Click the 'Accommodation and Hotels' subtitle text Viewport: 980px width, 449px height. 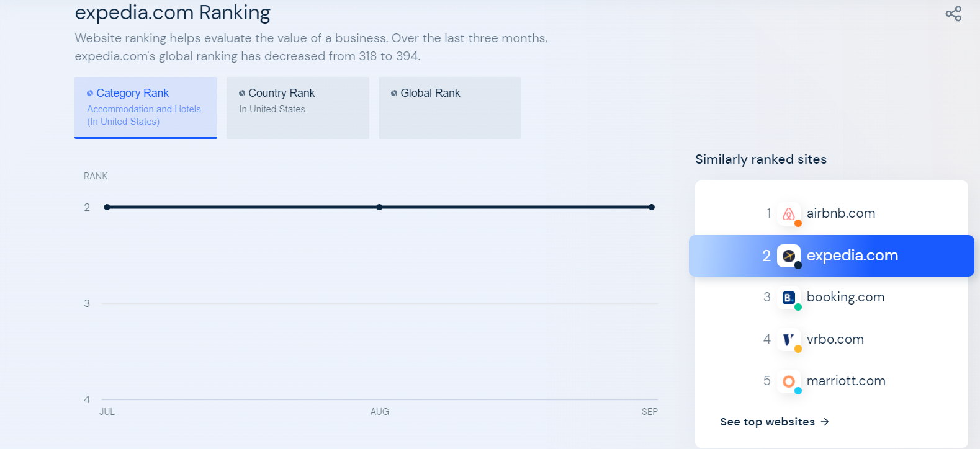point(144,109)
